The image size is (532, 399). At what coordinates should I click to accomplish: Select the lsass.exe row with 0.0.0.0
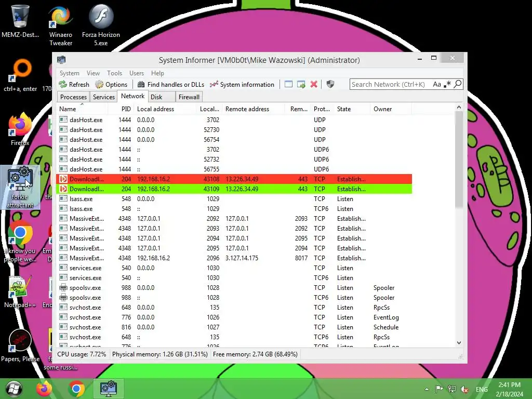tap(234, 198)
